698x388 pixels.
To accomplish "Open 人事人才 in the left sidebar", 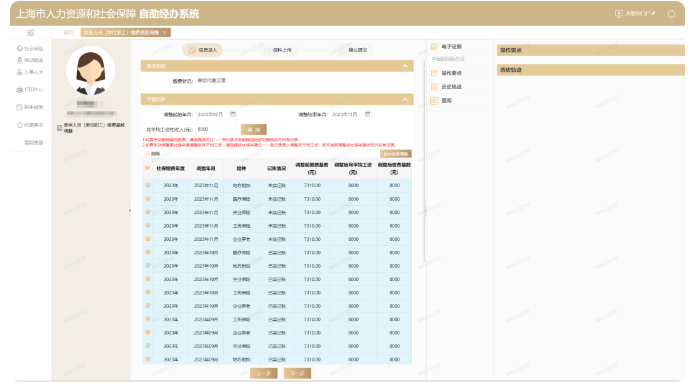I will pos(30,72).
